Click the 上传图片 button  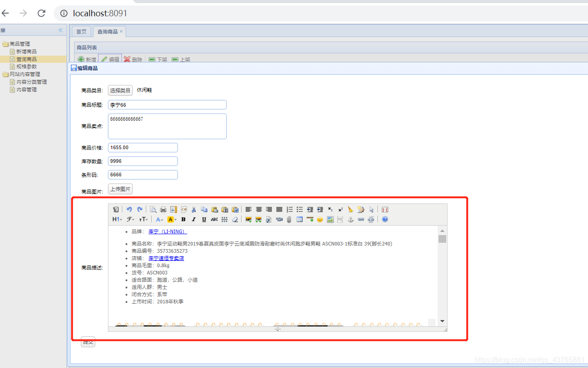click(x=120, y=189)
